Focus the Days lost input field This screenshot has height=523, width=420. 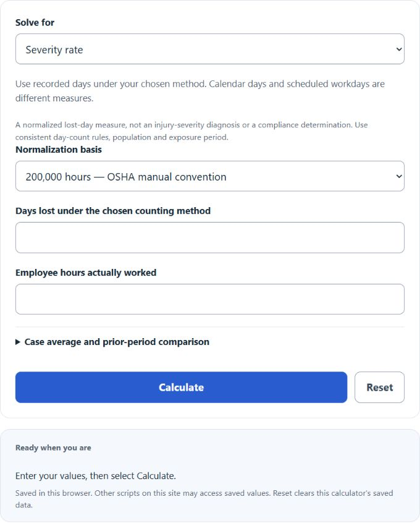(209, 237)
